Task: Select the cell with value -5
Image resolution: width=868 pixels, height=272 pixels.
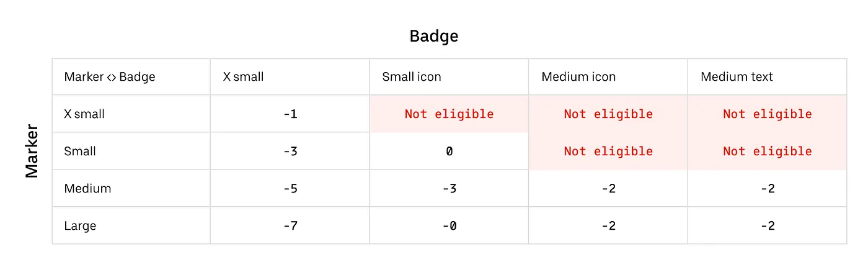Action: click(x=290, y=189)
